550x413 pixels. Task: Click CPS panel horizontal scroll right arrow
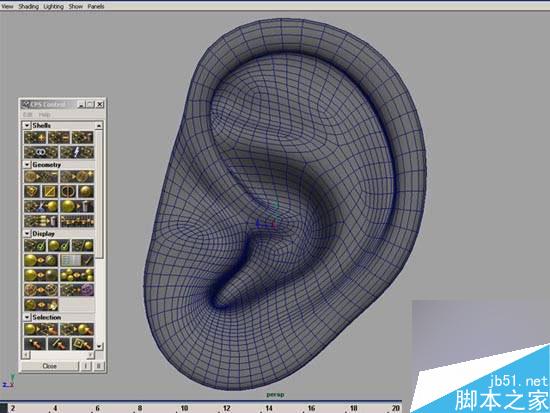pyautogui.click(x=91, y=355)
